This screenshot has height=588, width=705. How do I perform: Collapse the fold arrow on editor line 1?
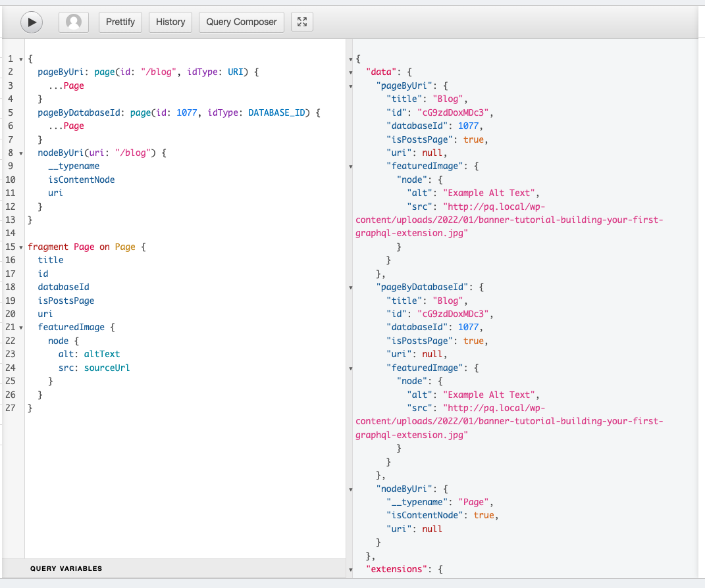[21, 59]
